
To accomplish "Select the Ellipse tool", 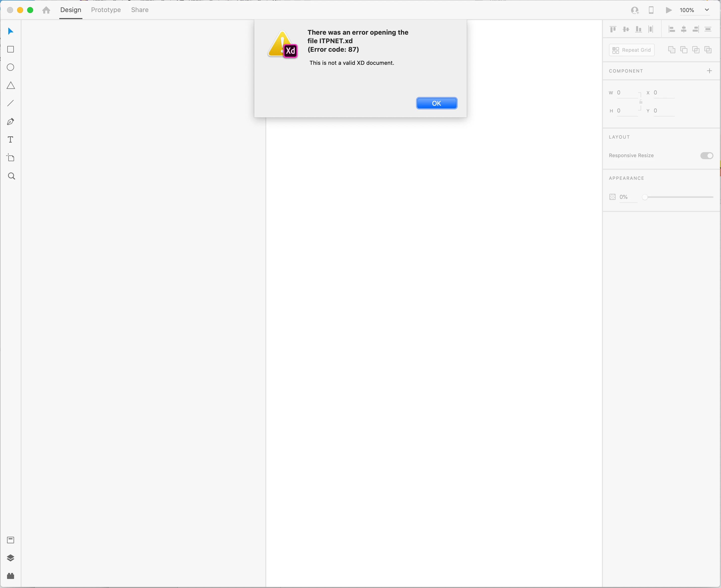I will [x=11, y=67].
